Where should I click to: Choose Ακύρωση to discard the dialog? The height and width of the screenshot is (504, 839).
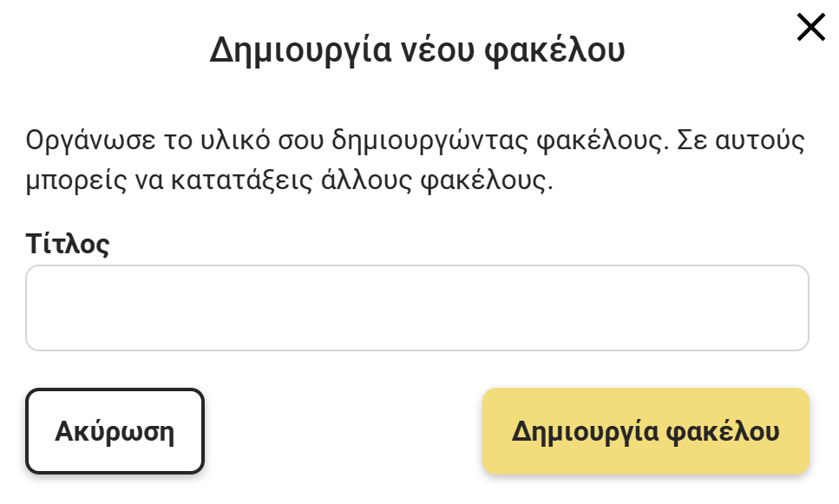coord(115,431)
